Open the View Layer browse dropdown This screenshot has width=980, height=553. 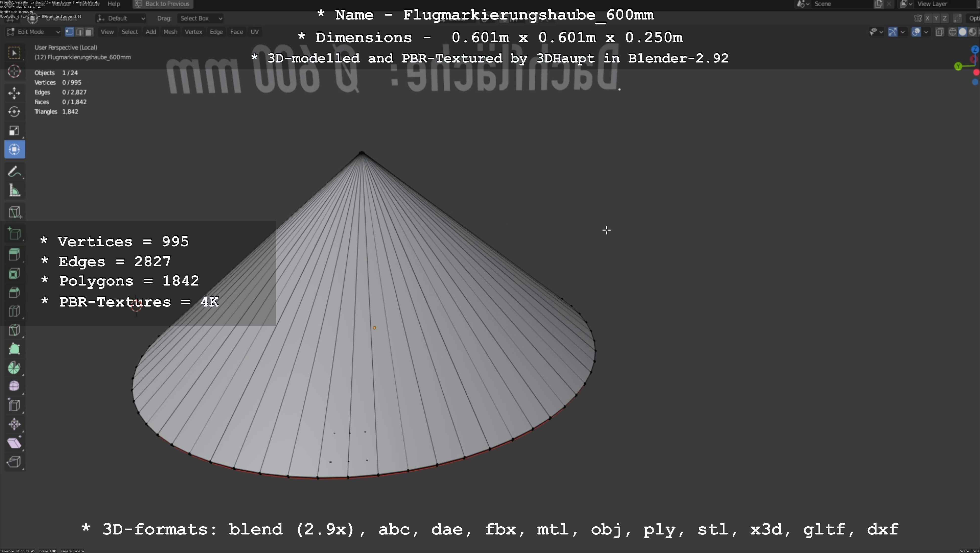point(906,4)
